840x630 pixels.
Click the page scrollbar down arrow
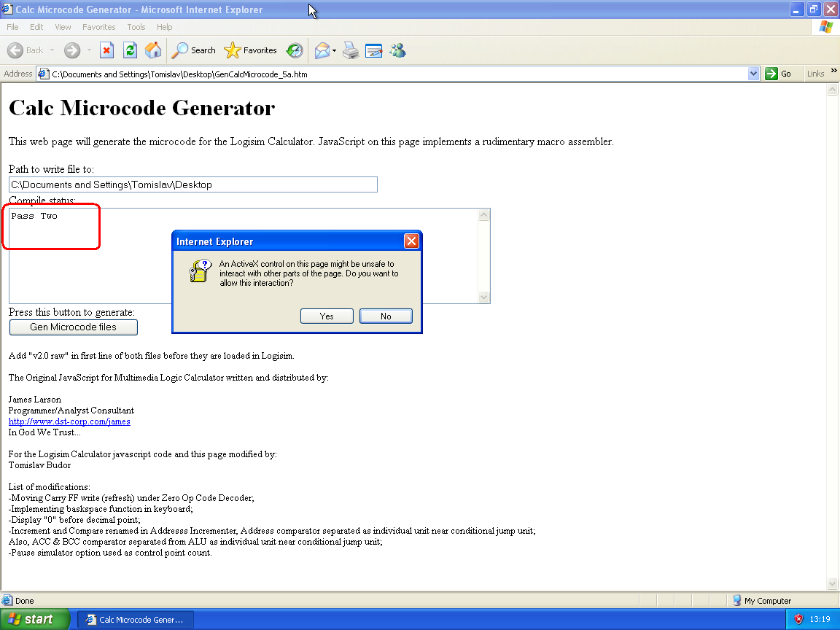[832, 583]
